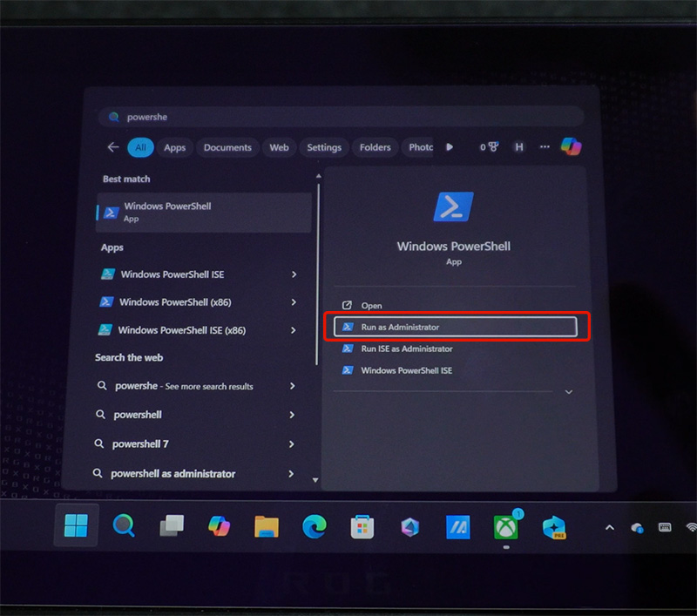
Task: Launch Xbox app from the taskbar
Action: (x=505, y=526)
